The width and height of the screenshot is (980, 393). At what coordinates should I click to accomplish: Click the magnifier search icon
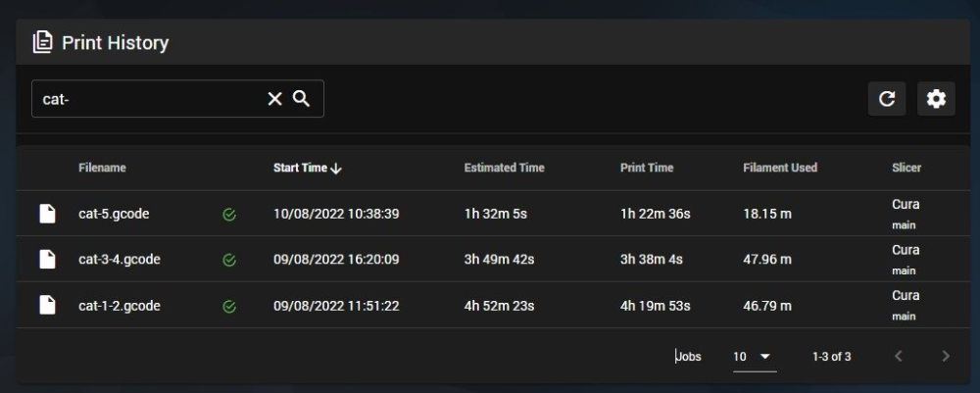[x=302, y=99]
